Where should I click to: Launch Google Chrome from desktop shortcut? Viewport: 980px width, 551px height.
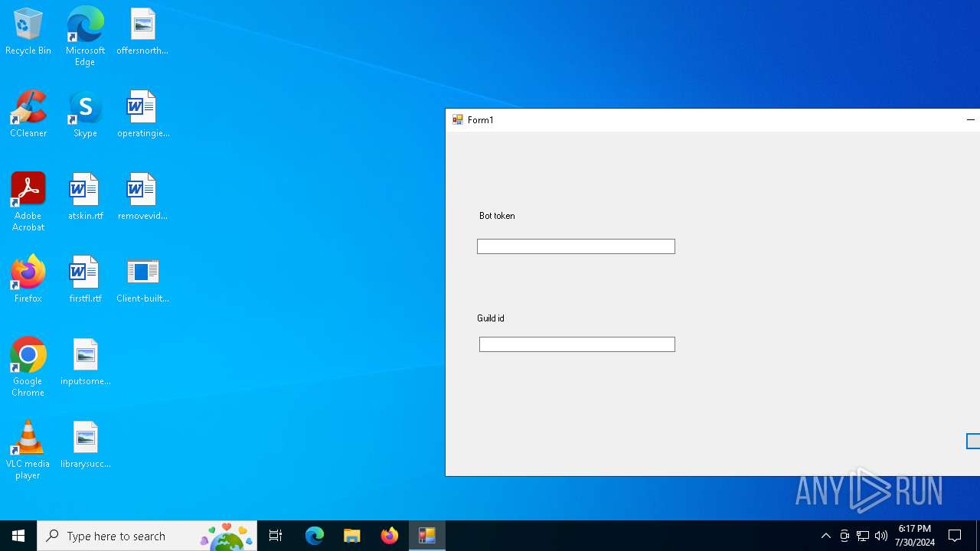tap(28, 367)
